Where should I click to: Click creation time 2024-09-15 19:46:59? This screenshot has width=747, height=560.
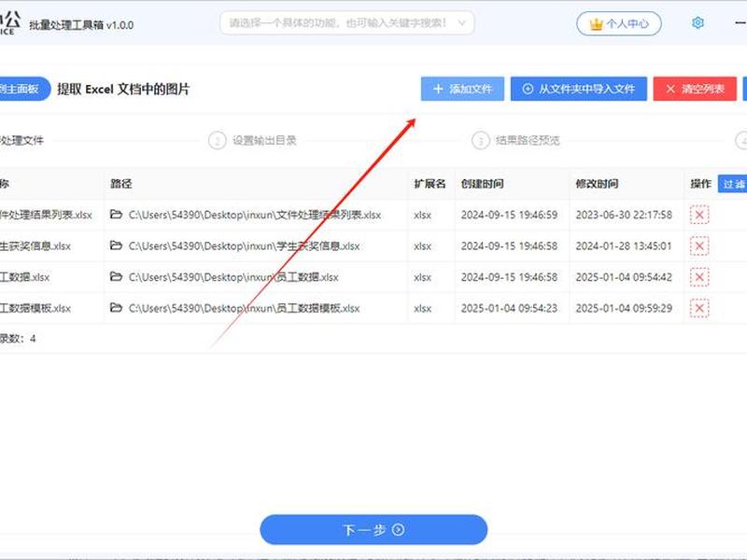point(509,215)
